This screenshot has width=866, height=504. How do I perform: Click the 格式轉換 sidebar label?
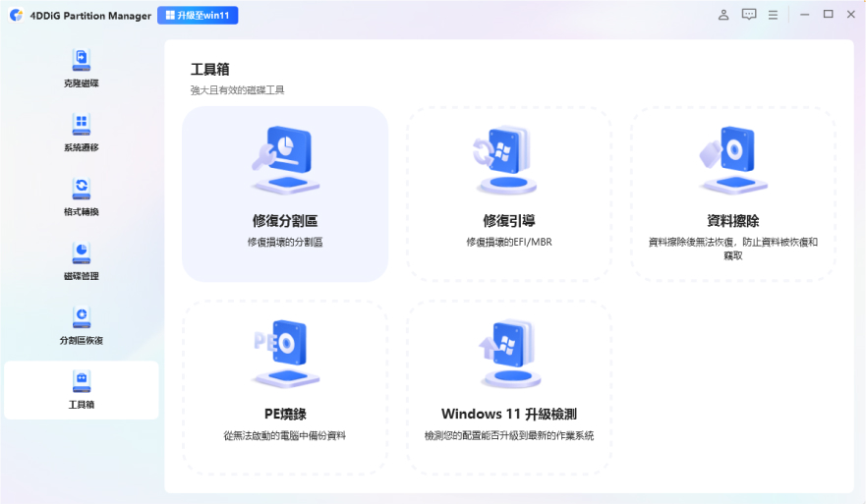pyautogui.click(x=82, y=212)
